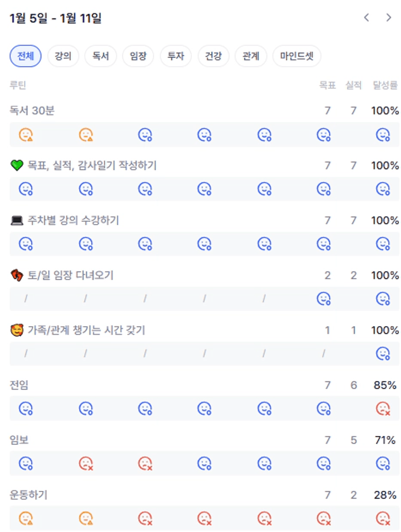401x532 pixels.
Task: Open the 투자 category filter
Action: (x=176, y=56)
